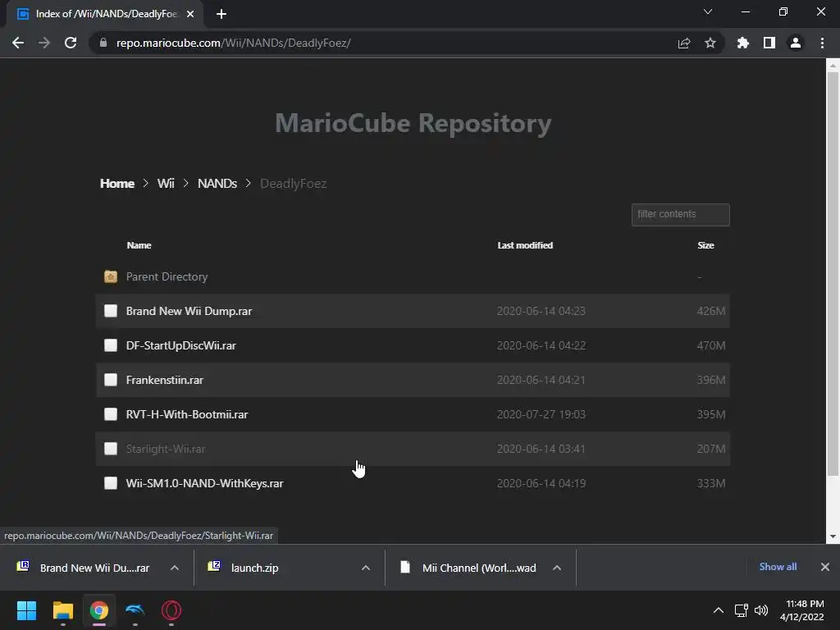This screenshot has width=840, height=630.
Task: Click the address bar URL
Action: click(x=234, y=43)
